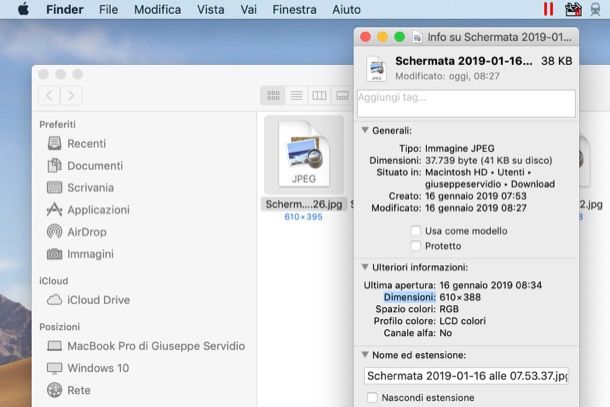610x407 pixels.
Task: Open the Modifica menu
Action: [x=157, y=9]
